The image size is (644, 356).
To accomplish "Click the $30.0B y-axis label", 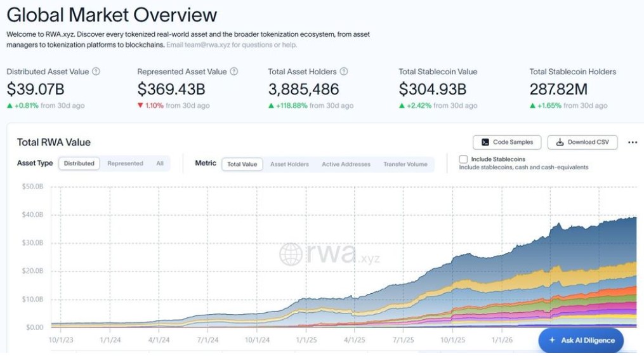I will pos(32,242).
